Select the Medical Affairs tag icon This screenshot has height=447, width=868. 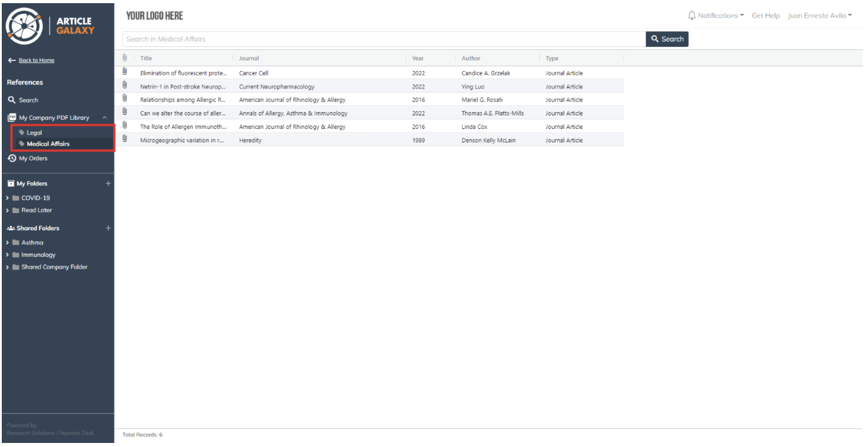pos(22,144)
